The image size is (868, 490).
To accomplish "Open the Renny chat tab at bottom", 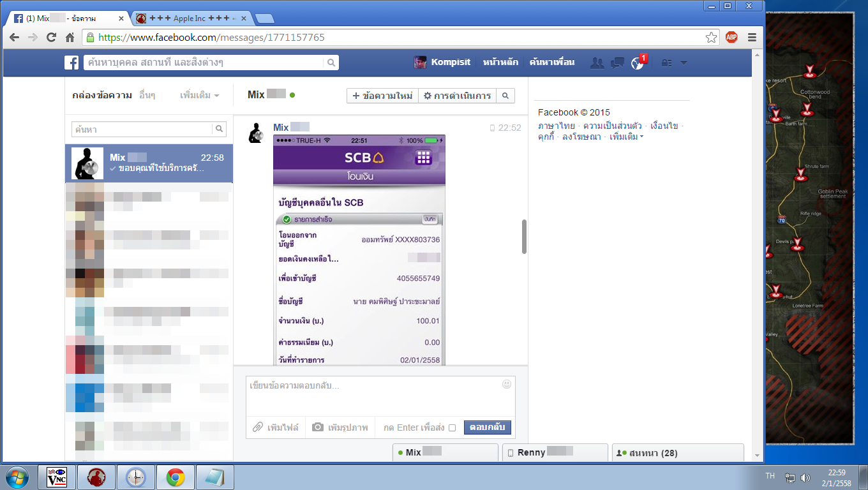I will coord(555,452).
